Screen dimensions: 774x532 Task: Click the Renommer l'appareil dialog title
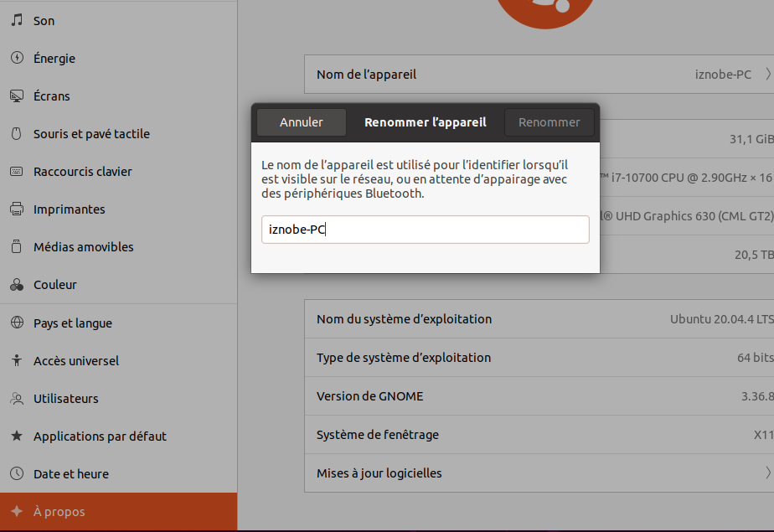click(x=425, y=122)
